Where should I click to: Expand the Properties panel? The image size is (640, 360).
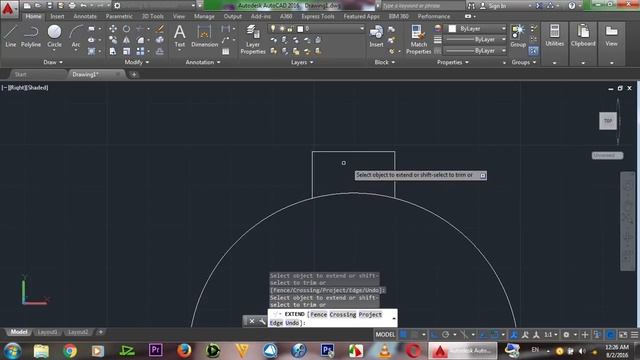(x=453, y=62)
